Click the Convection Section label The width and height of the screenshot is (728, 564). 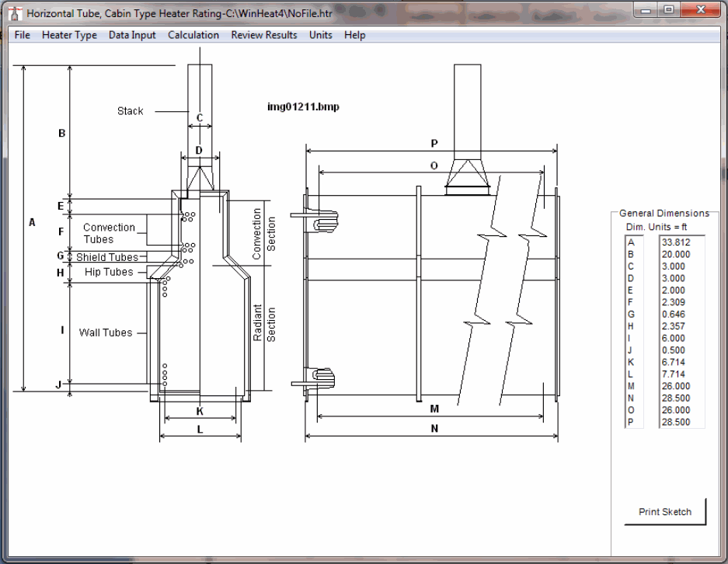pos(263,234)
